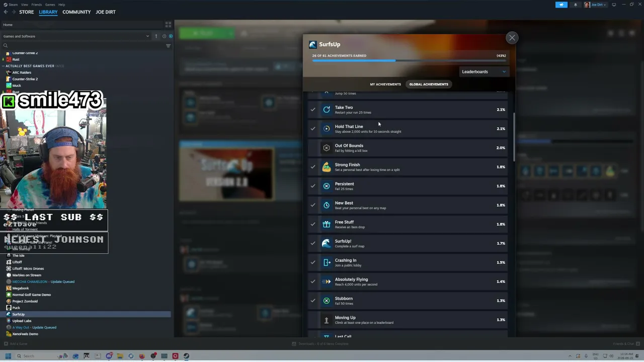Go to the STORE section
This screenshot has width=644, height=362.
tap(27, 12)
